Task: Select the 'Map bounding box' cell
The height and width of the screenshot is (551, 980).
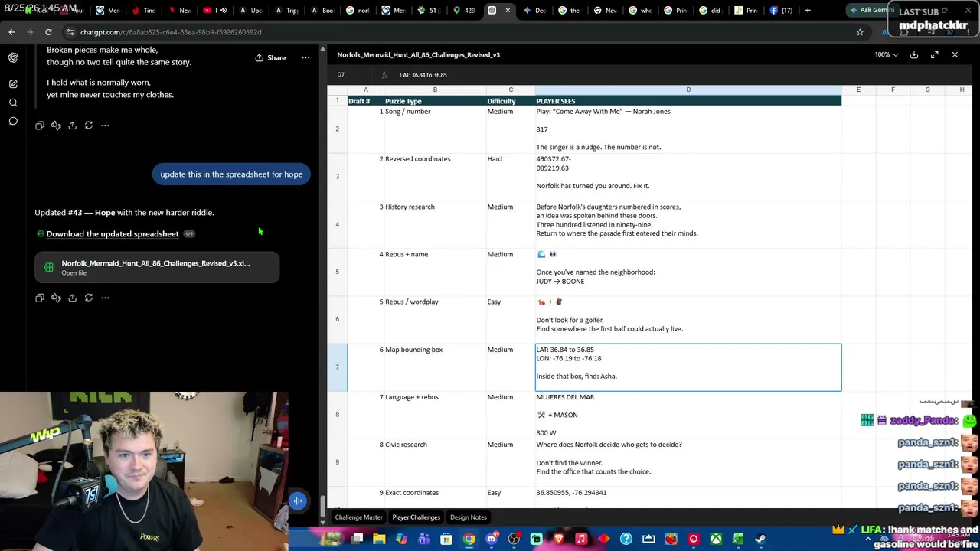Action: (x=435, y=367)
